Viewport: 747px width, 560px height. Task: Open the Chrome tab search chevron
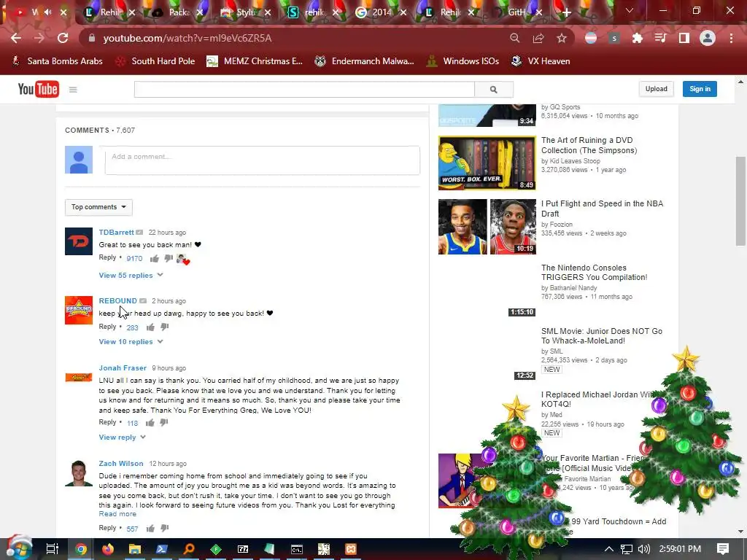[630, 10]
